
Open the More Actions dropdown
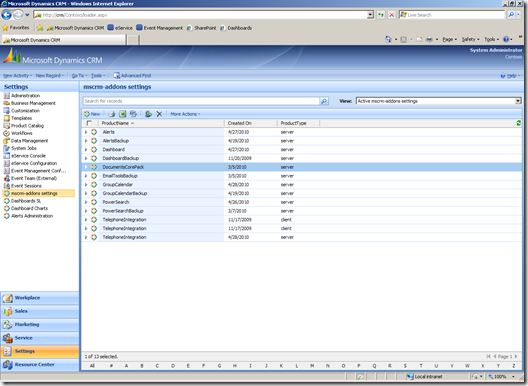pos(185,114)
